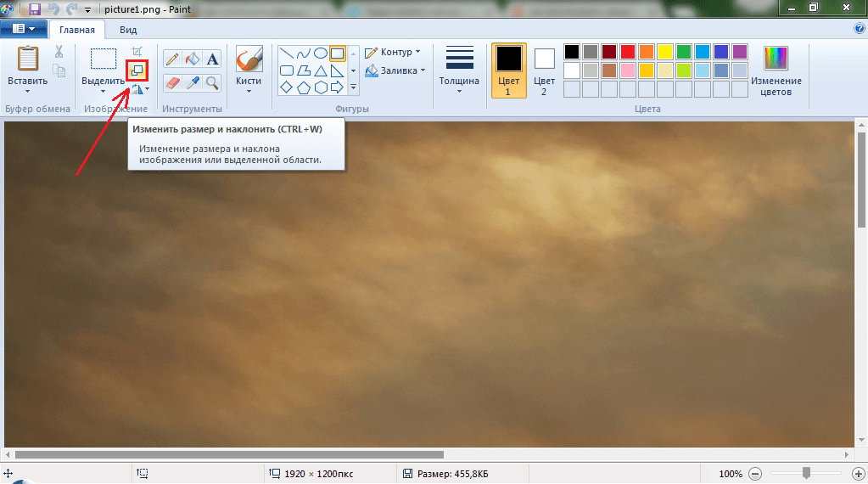Click the Save icon in quick access toolbar
The height and width of the screenshot is (484, 868).
34,8
